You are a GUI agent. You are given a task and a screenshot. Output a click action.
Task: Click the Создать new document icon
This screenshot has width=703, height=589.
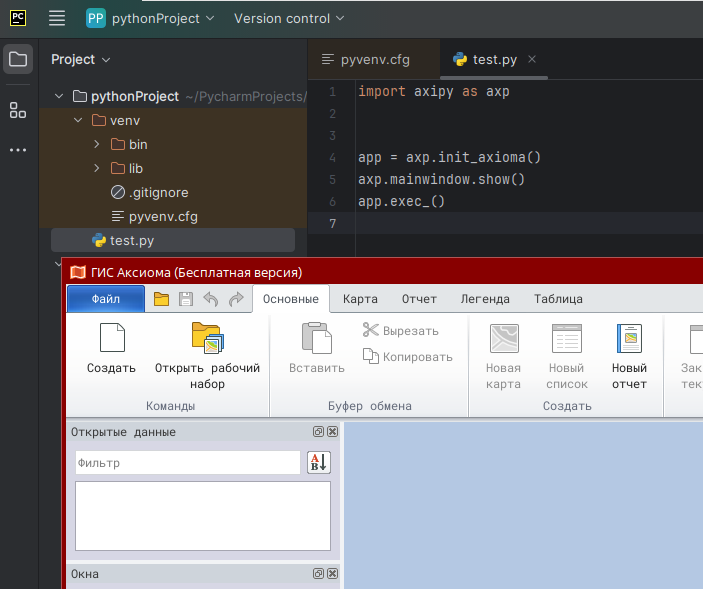click(111, 340)
